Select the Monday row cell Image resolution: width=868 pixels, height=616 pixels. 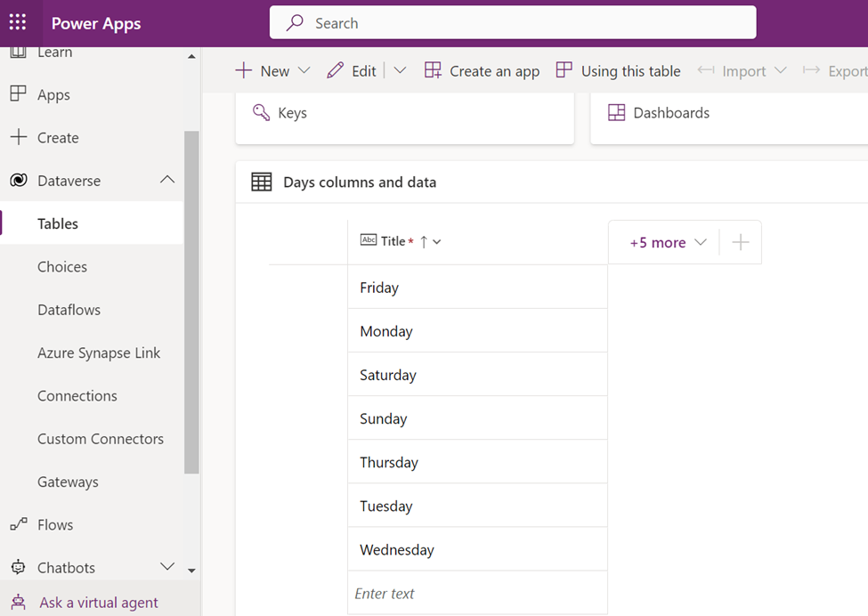click(x=477, y=330)
